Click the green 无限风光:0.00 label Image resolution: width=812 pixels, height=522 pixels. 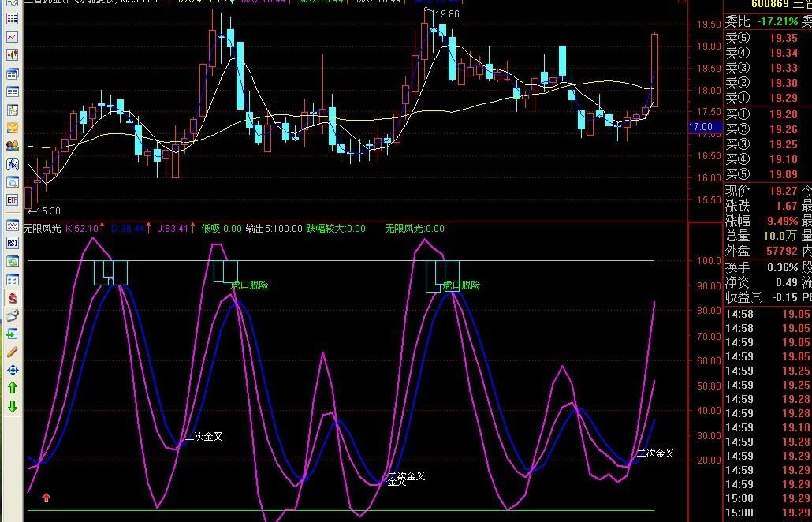(x=415, y=229)
